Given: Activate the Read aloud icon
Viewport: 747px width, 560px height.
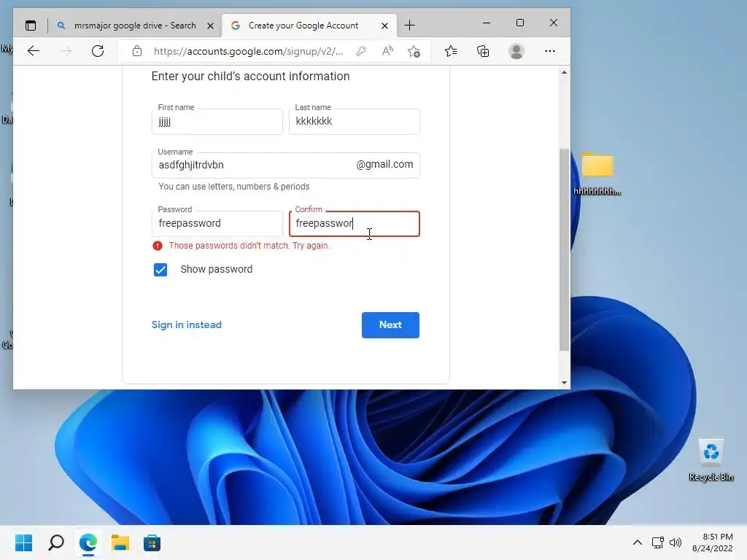Looking at the screenshot, I should point(388,51).
